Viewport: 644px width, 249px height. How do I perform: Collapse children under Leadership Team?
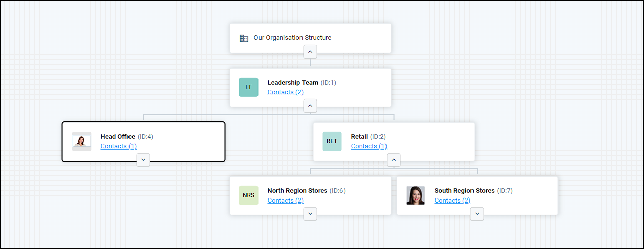310,106
